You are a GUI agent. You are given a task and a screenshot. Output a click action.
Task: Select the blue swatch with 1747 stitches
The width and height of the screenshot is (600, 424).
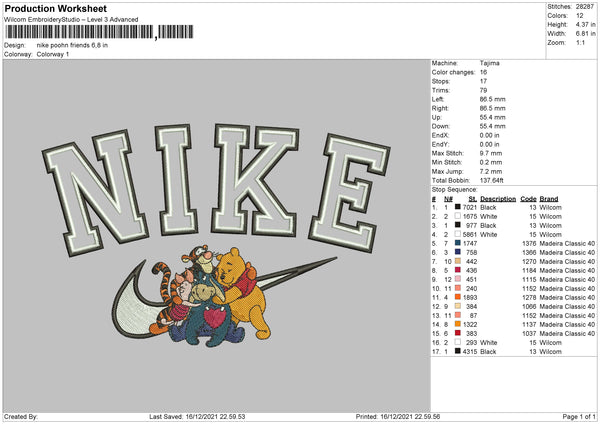[x=458, y=243]
